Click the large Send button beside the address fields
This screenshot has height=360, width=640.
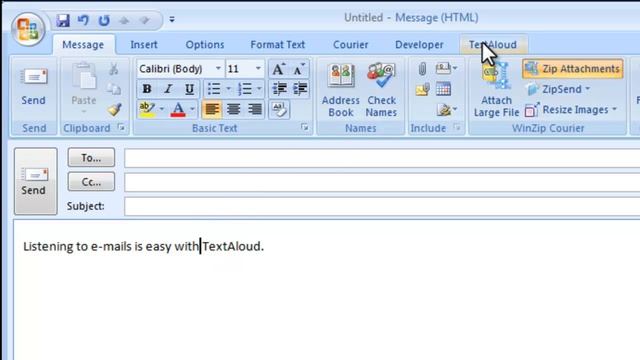coord(36,181)
